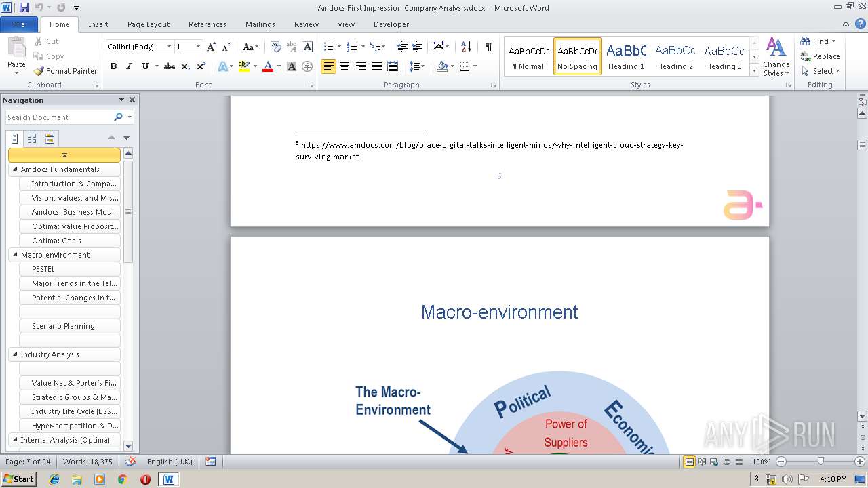Image resolution: width=868 pixels, height=488 pixels.
Task: Open font name dropdown
Action: pos(169,47)
